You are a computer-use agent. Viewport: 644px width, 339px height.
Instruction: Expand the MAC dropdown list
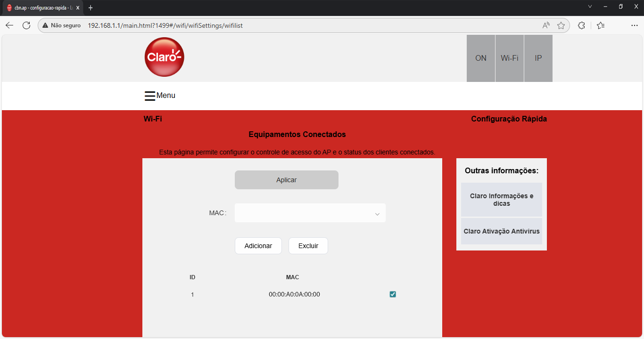[x=377, y=214]
